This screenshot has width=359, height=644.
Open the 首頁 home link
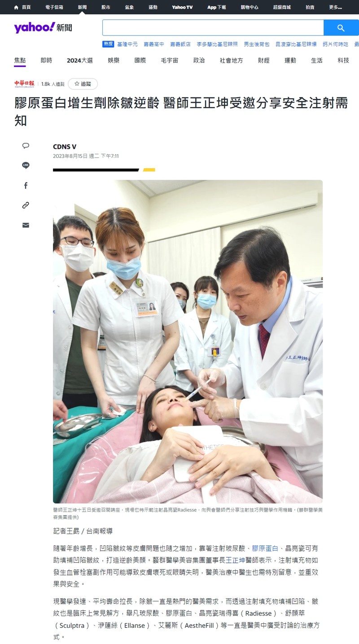click(22, 7)
